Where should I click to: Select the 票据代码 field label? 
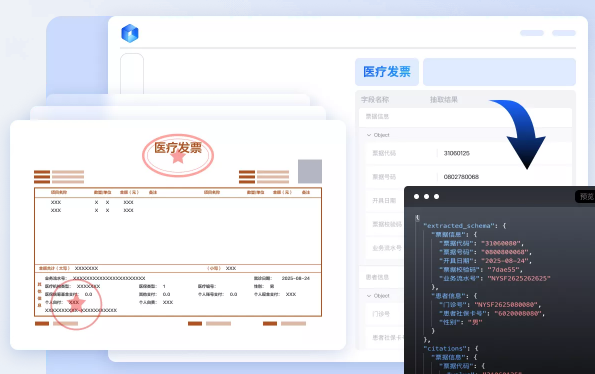pos(384,153)
